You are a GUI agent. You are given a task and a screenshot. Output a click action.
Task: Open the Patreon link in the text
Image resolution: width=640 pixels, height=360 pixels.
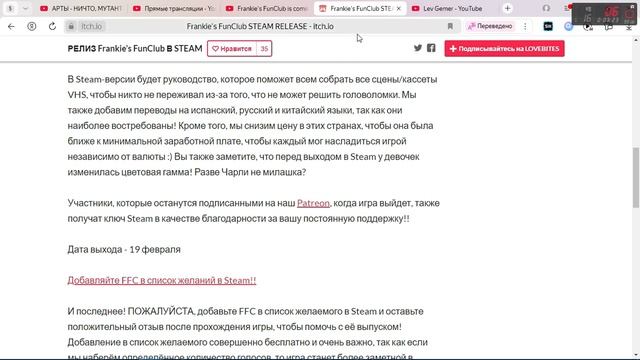click(313, 203)
